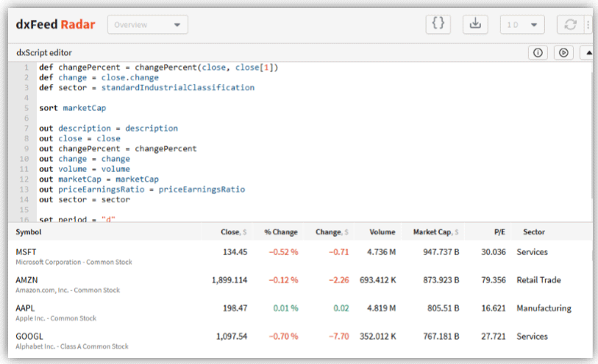598x364 pixels.
Task: Open the script braces icon in toolbar
Action: click(x=438, y=24)
